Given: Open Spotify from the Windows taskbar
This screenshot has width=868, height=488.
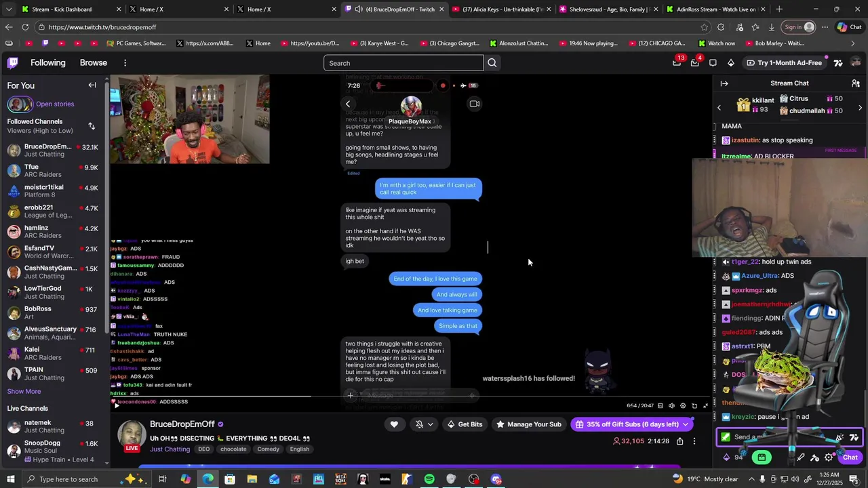Looking at the screenshot, I should coord(429,479).
